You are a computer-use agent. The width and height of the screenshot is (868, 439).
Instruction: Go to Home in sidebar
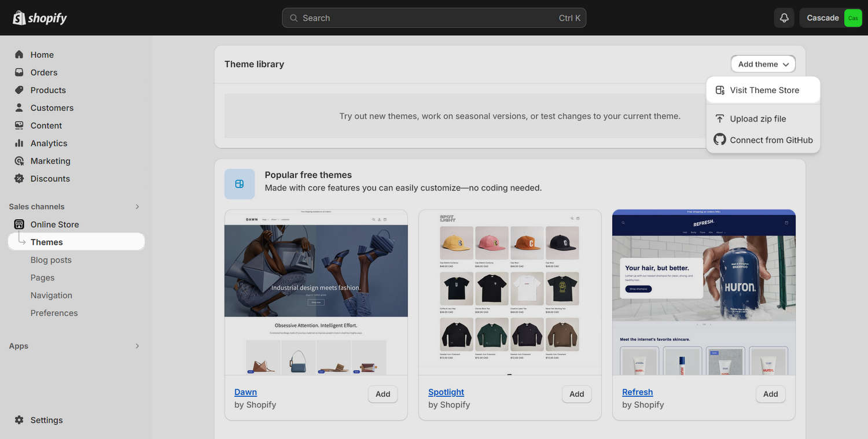[x=42, y=54]
